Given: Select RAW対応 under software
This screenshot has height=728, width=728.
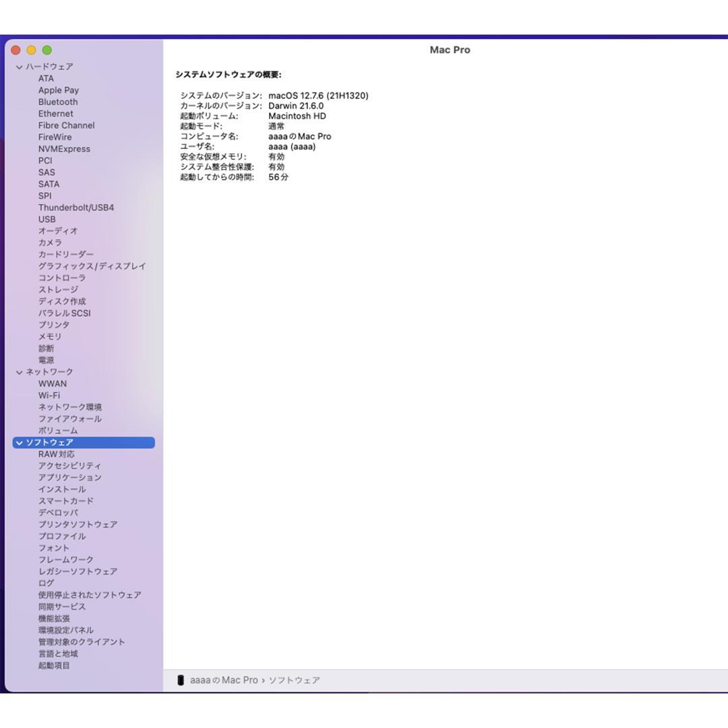Looking at the screenshot, I should 56,454.
